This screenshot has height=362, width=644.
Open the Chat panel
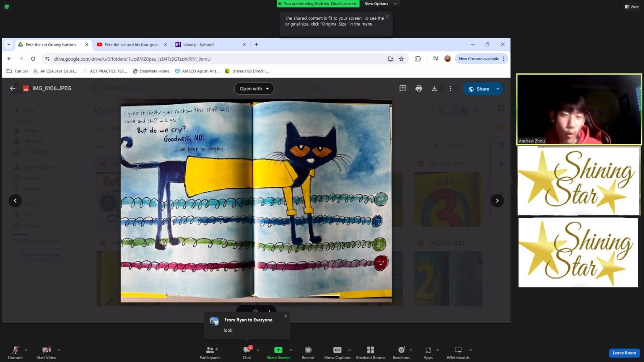coord(247,352)
